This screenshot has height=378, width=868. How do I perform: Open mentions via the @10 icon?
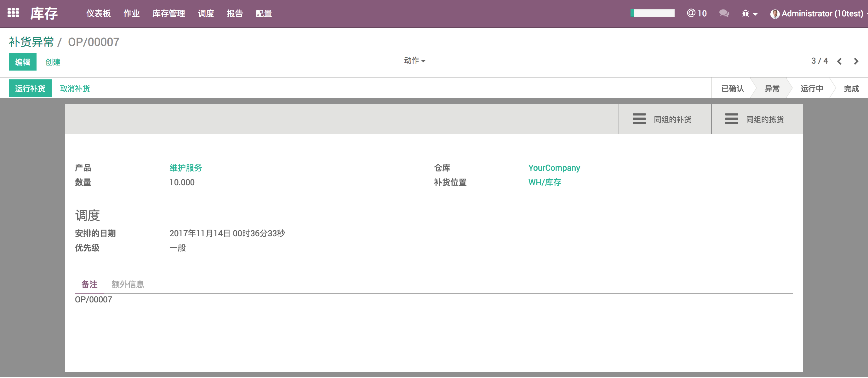(696, 14)
